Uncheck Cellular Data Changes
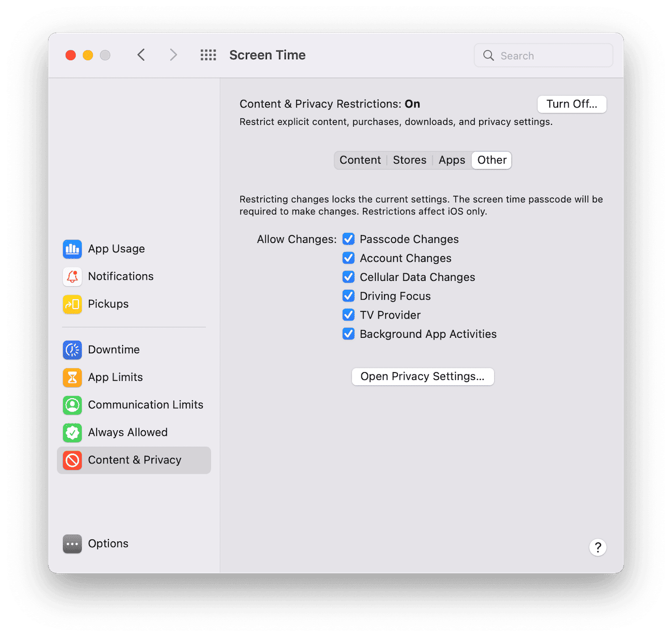Screen dimensions: 672x637 (x=348, y=277)
